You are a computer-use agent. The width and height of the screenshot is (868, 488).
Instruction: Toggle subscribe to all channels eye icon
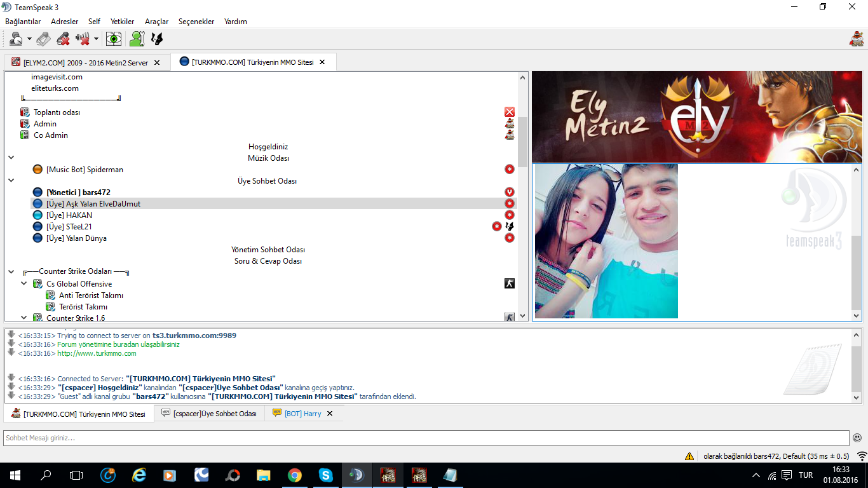[114, 39]
